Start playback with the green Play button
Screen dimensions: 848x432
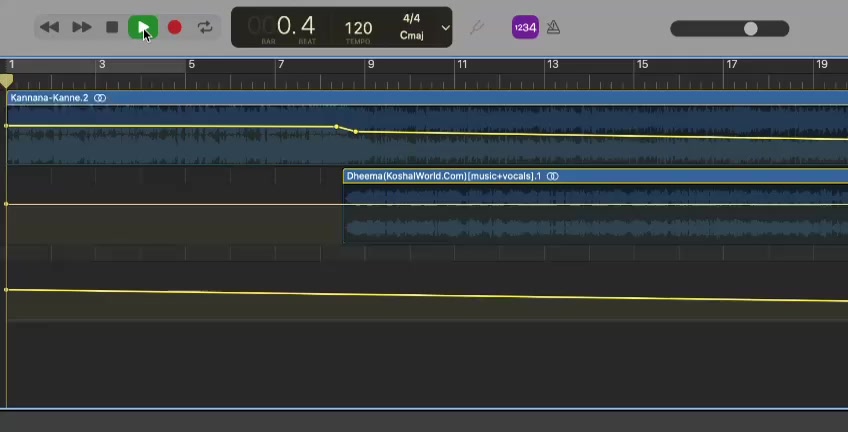click(143, 28)
